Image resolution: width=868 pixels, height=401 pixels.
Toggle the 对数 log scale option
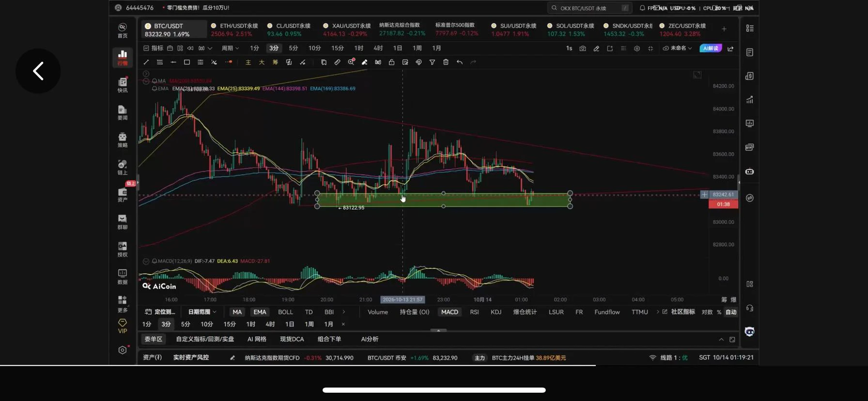(x=707, y=312)
